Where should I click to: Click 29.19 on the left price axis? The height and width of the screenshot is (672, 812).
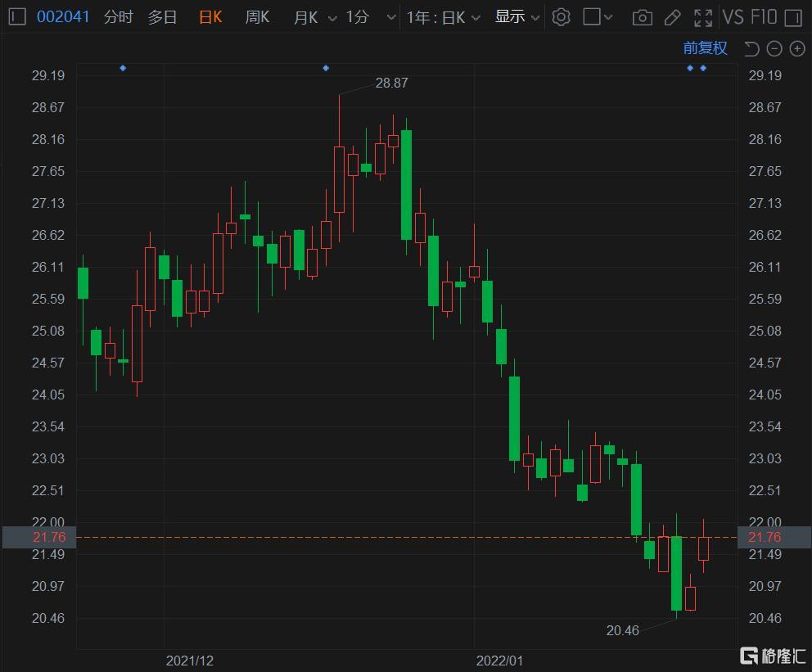(x=48, y=75)
